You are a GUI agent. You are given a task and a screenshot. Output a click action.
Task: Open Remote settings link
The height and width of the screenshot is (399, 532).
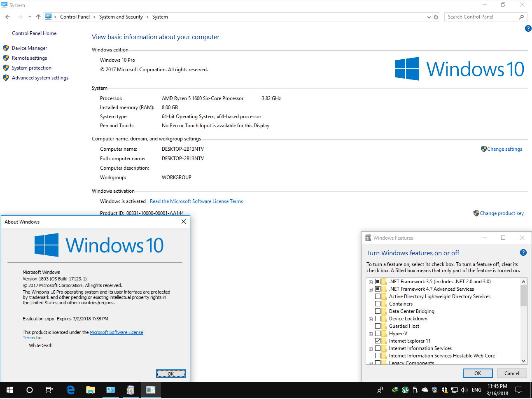click(x=29, y=58)
